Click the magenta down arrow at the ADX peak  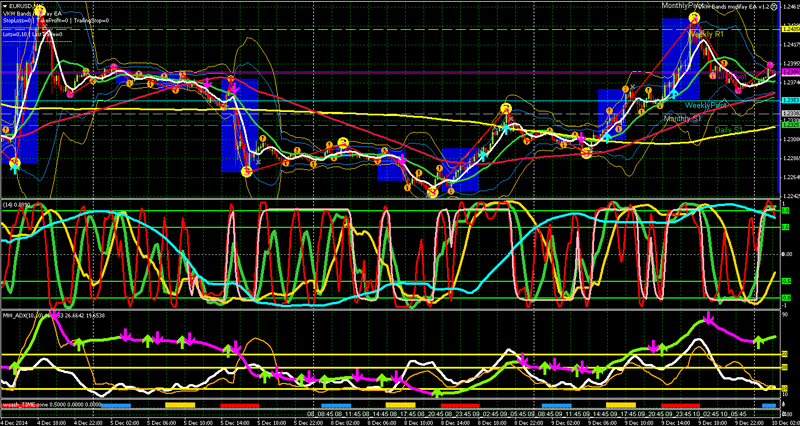click(x=708, y=319)
